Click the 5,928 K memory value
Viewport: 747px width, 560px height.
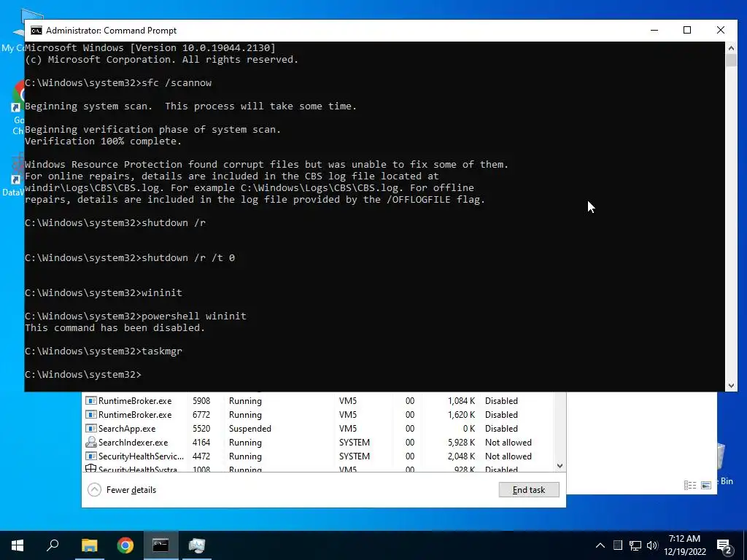click(461, 443)
